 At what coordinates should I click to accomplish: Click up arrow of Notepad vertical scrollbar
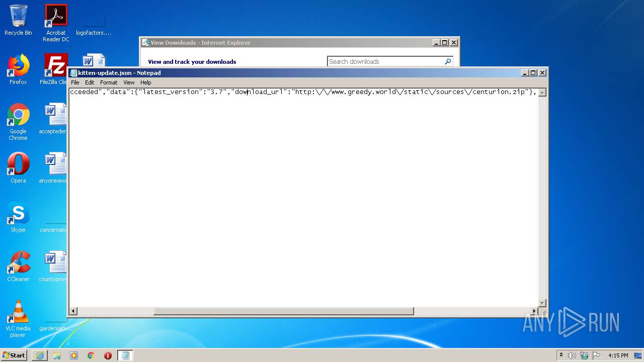point(542,93)
